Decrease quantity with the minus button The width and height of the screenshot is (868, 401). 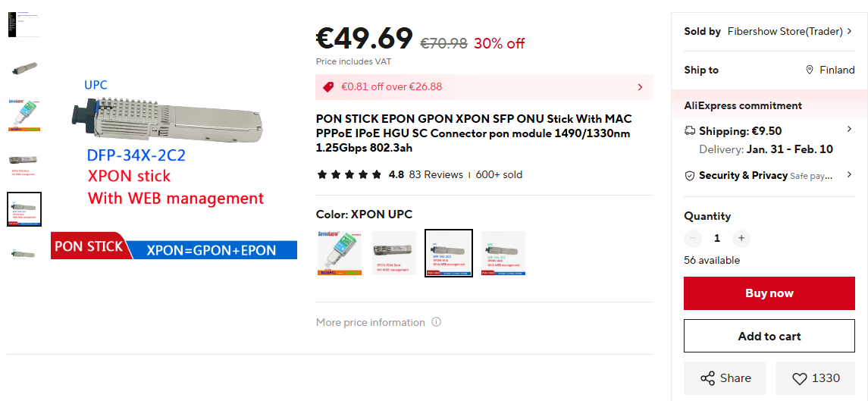pyautogui.click(x=693, y=238)
